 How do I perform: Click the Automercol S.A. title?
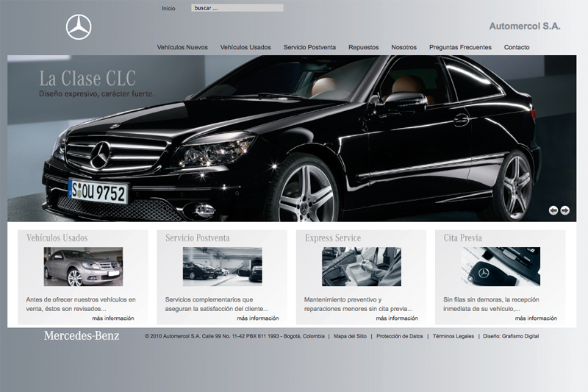pyautogui.click(x=525, y=26)
